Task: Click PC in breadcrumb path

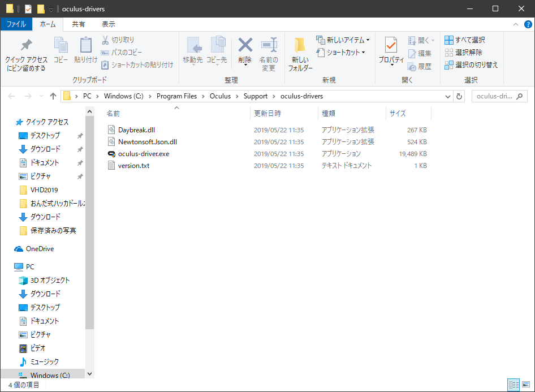Action: 87,96
